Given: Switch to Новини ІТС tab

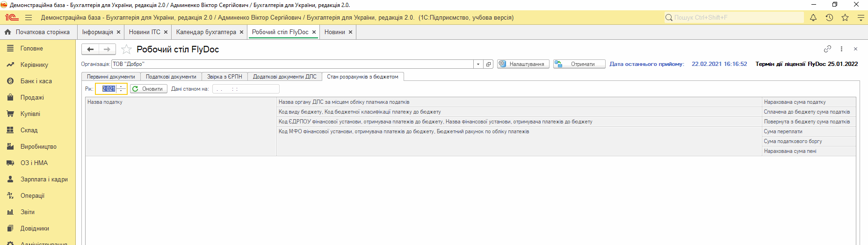Looking at the screenshot, I should pos(145,32).
